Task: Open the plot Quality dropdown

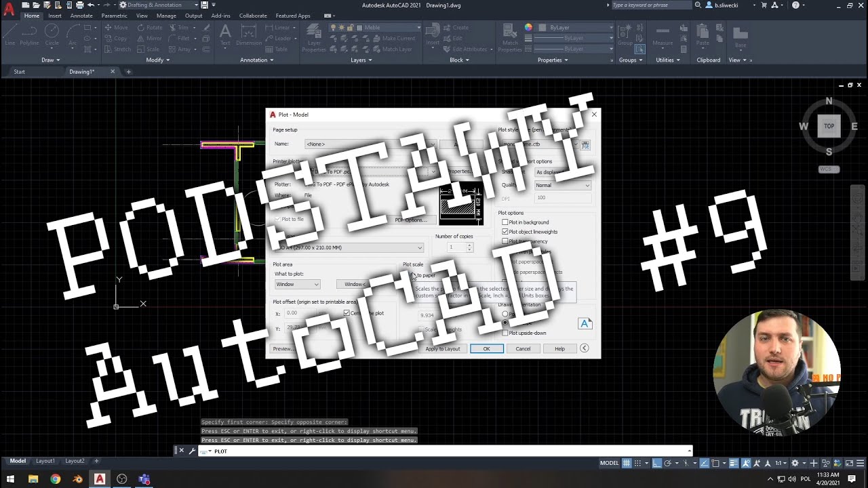Action: point(562,185)
